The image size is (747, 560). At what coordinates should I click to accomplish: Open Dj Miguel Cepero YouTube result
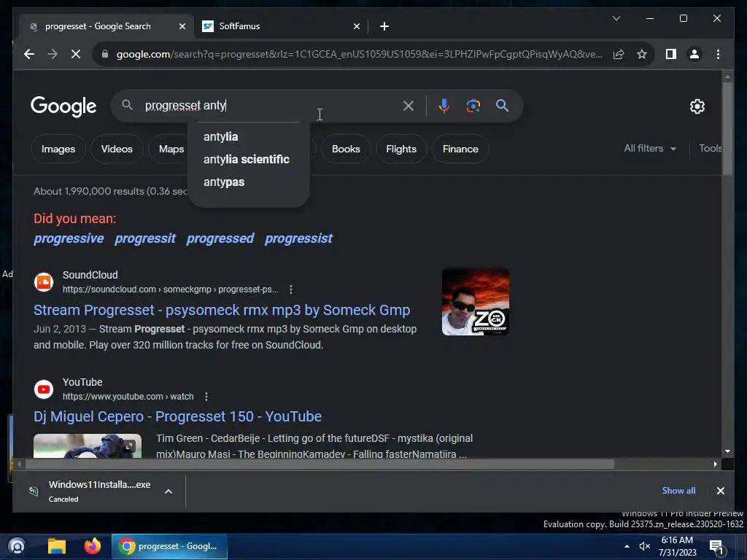click(177, 416)
